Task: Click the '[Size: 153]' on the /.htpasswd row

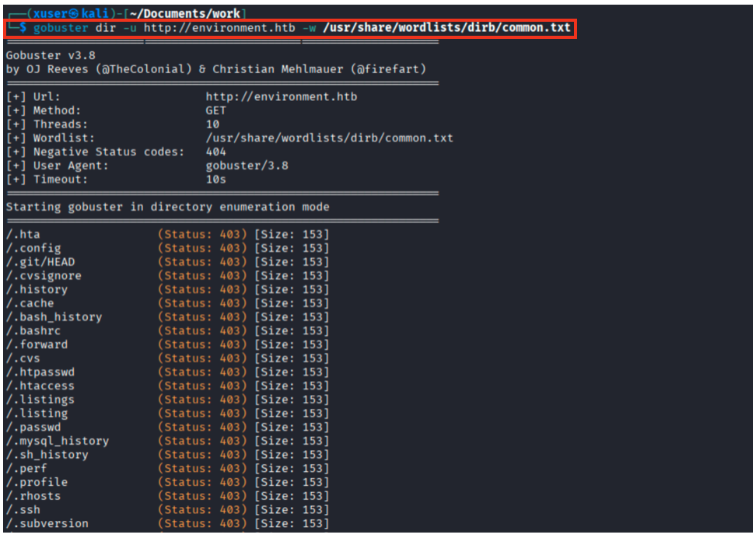Action: [292, 372]
